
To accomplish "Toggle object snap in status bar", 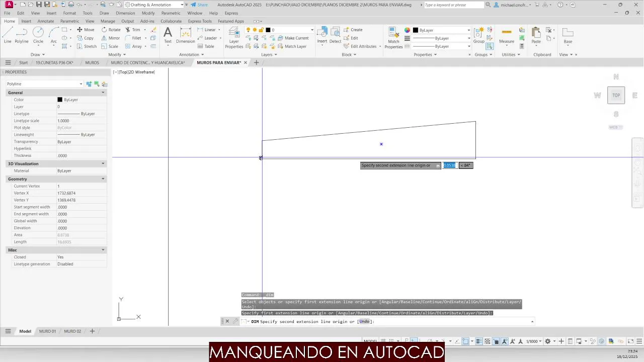I will click(x=465, y=341).
